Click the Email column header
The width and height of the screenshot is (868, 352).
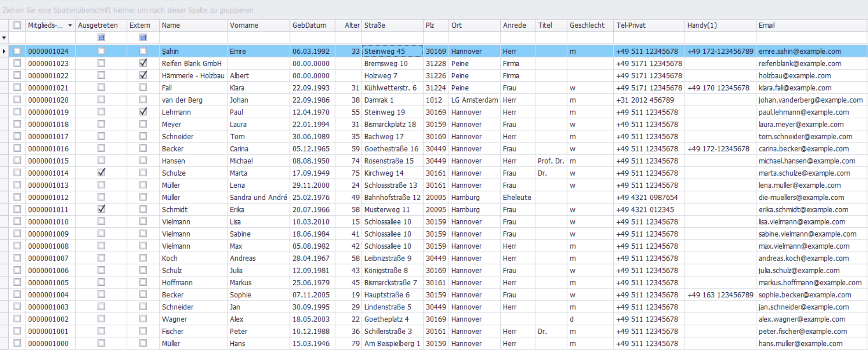pos(811,26)
